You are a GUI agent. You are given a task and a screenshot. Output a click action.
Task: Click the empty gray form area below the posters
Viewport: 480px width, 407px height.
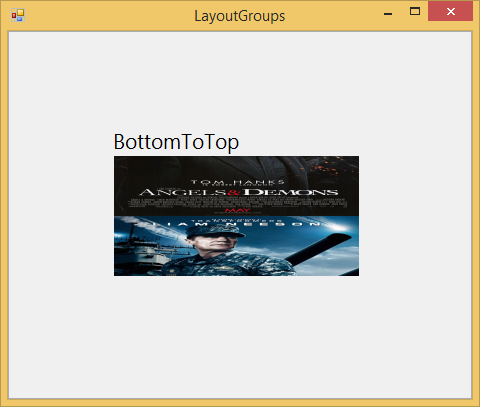(240, 337)
